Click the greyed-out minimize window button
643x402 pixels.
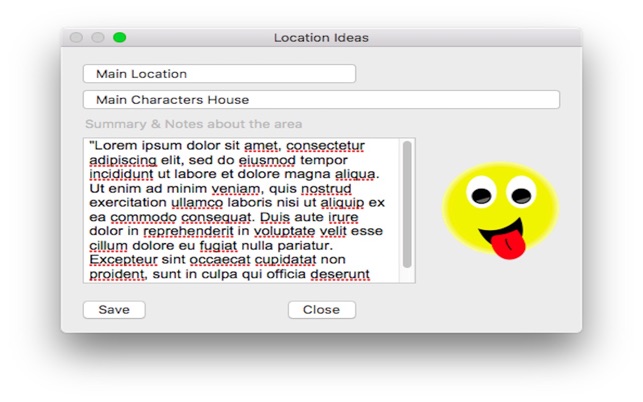point(98,38)
